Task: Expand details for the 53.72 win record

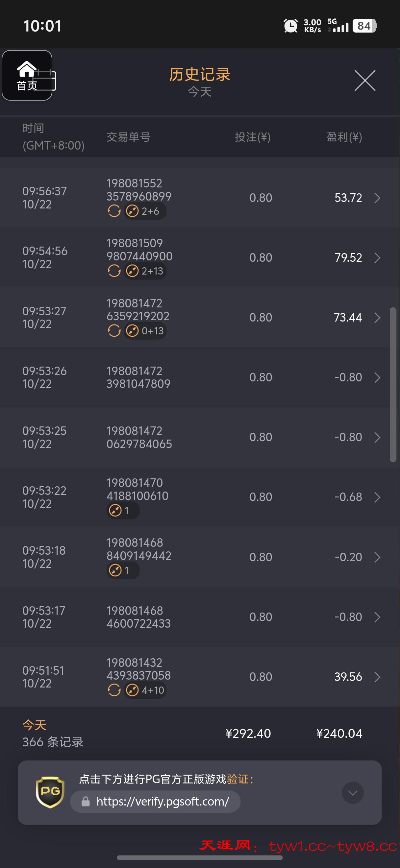Action: [x=377, y=198]
